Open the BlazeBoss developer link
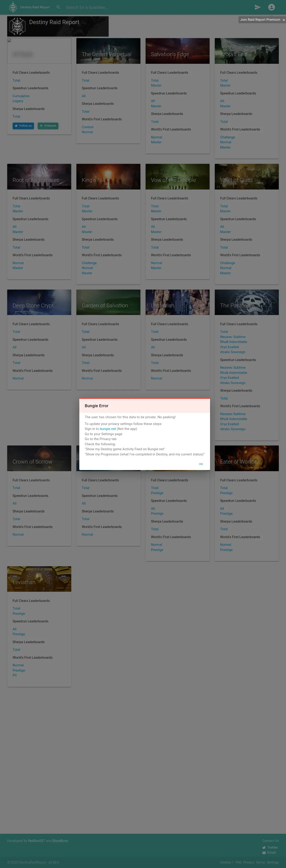 tap(60, 841)
